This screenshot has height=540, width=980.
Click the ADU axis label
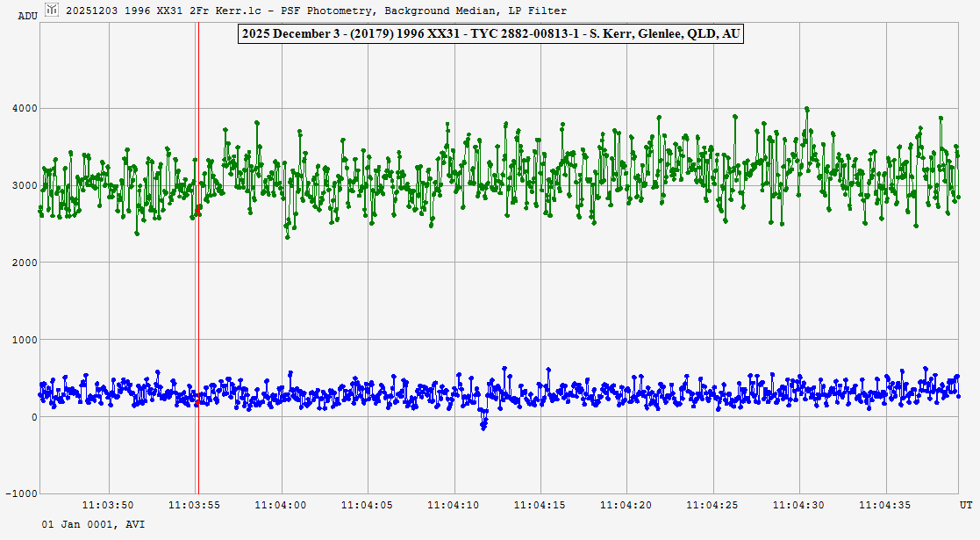pos(27,16)
